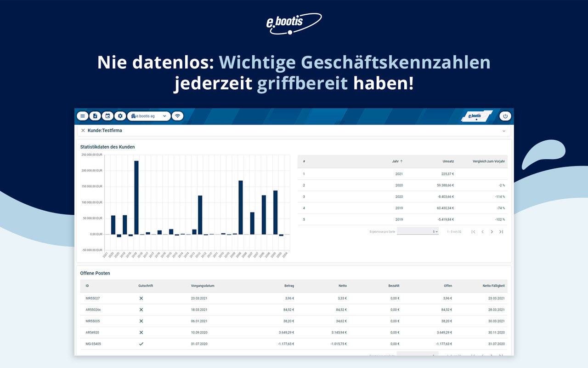Expand the Kunde:Testfirma header chevron

(x=504, y=131)
